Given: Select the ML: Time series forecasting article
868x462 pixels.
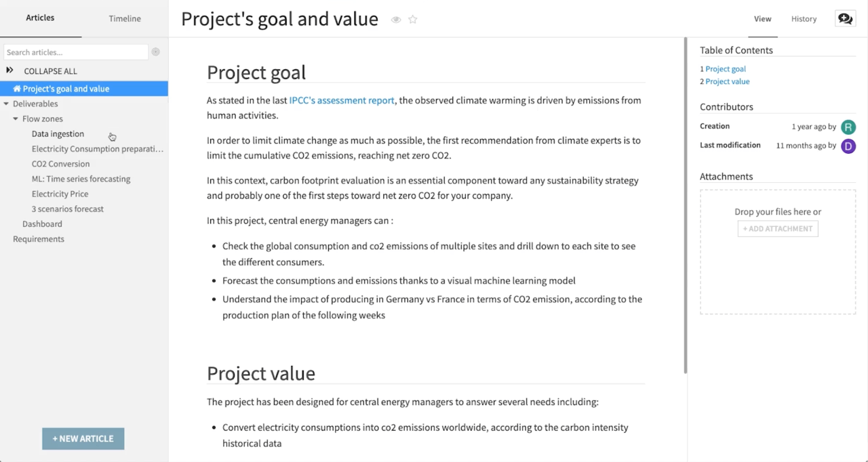Looking at the screenshot, I should (81, 179).
